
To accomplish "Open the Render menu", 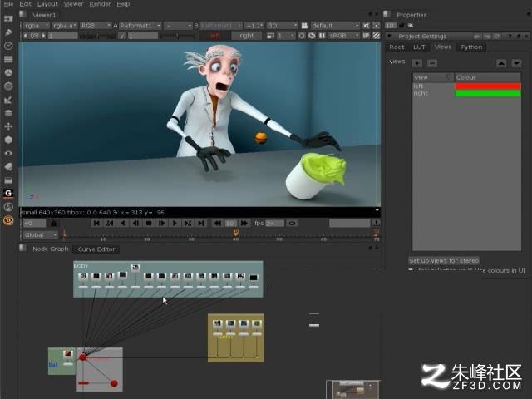I will [x=100, y=4].
